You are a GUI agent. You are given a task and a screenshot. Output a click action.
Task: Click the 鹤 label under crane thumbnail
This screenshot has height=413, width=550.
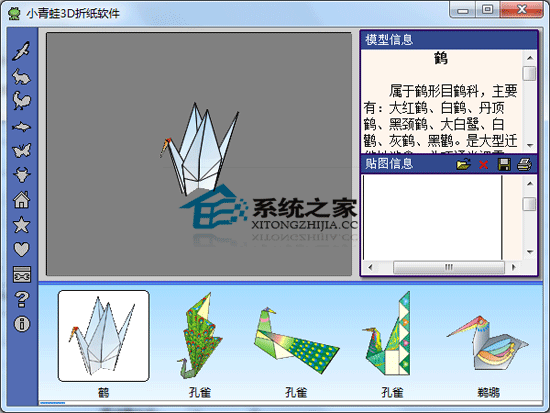tap(103, 392)
